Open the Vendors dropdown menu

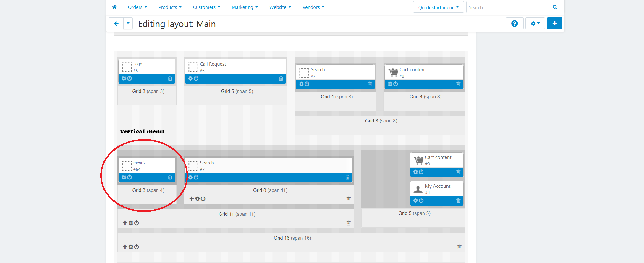pyautogui.click(x=313, y=7)
